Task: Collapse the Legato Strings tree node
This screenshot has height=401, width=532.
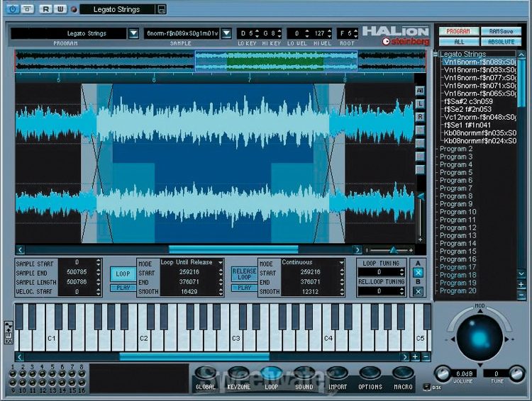Action: [436, 55]
